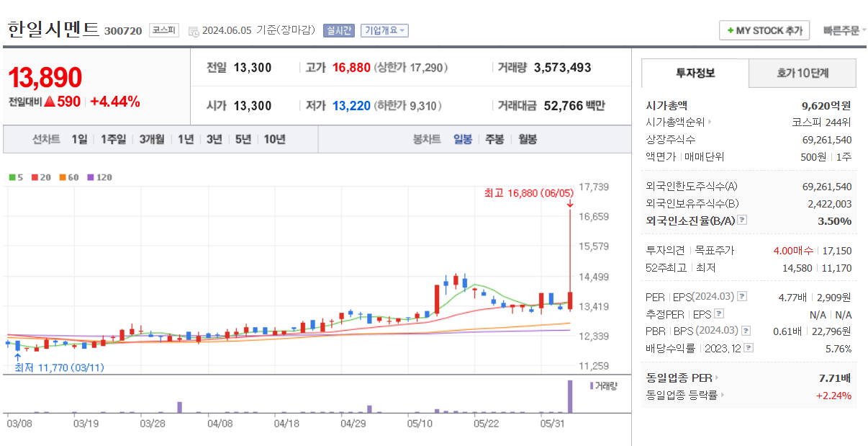Switch to the 호가10단계 tab
This screenshot has width=868, height=446.
tap(803, 73)
